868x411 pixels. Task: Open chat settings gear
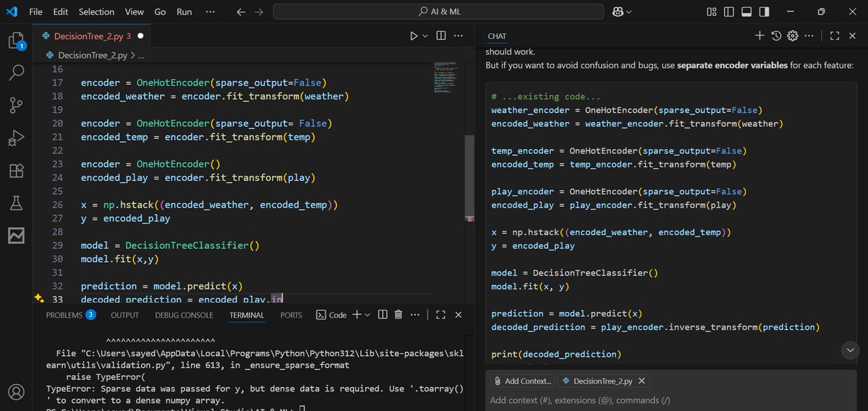pos(792,35)
